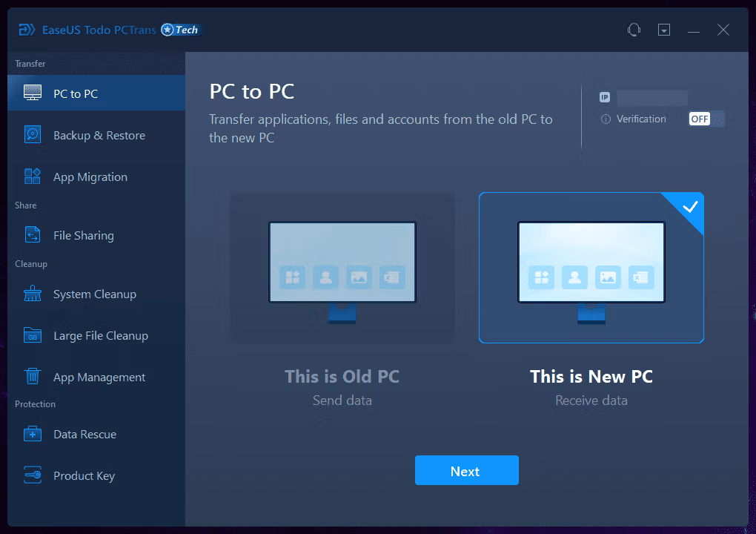Viewport: 756px width, 534px height.
Task: Select the New PC monitor card
Action: point(591,268)
